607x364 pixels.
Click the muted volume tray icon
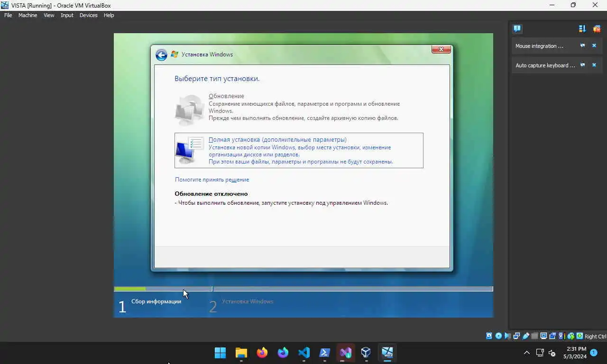552,353
